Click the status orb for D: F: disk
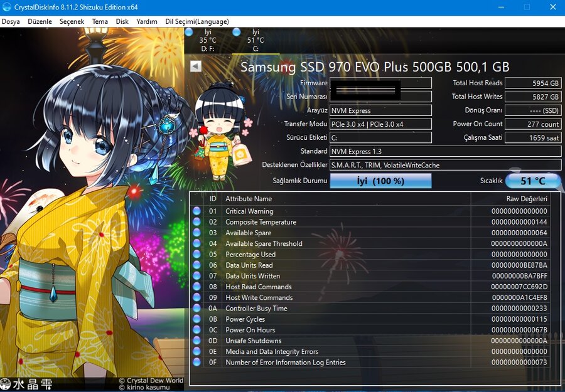This screenshot has height=392, width=565. pyautogui.click(x=189, y=32)
